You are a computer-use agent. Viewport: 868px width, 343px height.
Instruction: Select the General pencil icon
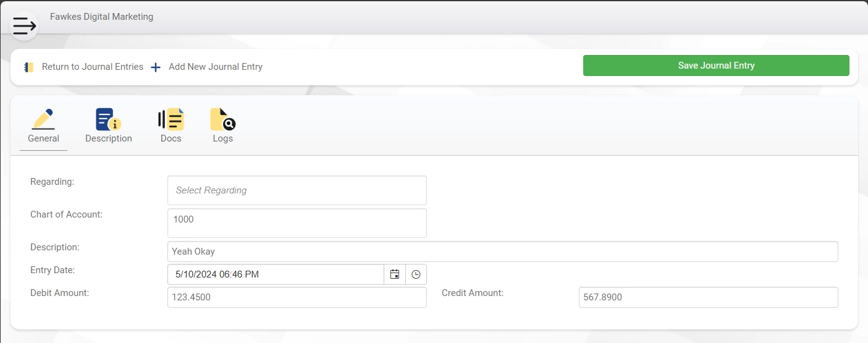tap(43, 119)
